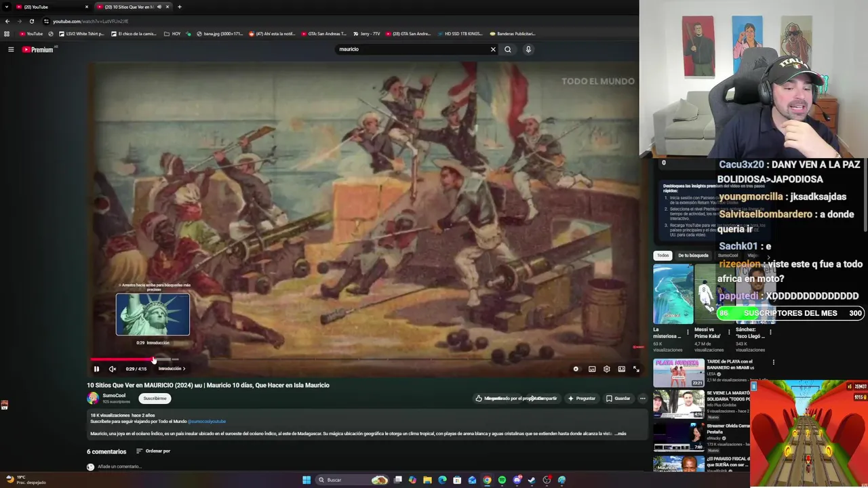Switch player to theater mode
Image resolution: width=868 pixels, height=488 pixels.
(621, 369)
